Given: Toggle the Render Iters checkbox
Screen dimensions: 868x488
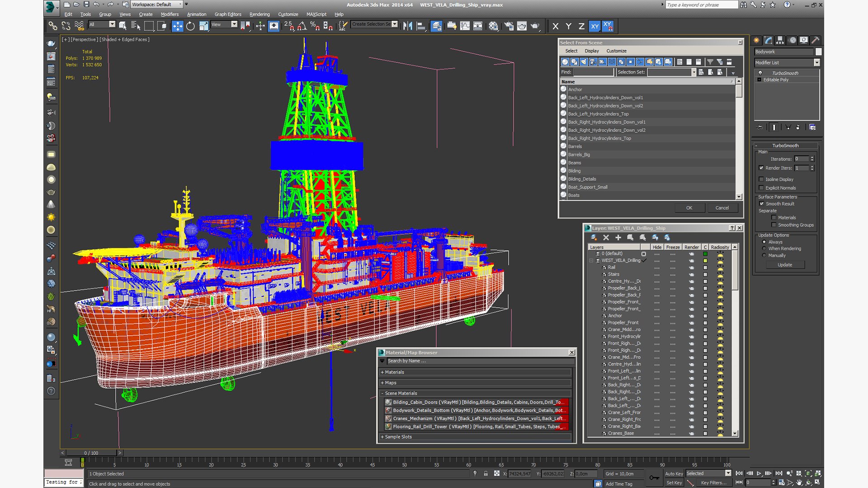Looking at the screenshot, I should click(761, 168).
